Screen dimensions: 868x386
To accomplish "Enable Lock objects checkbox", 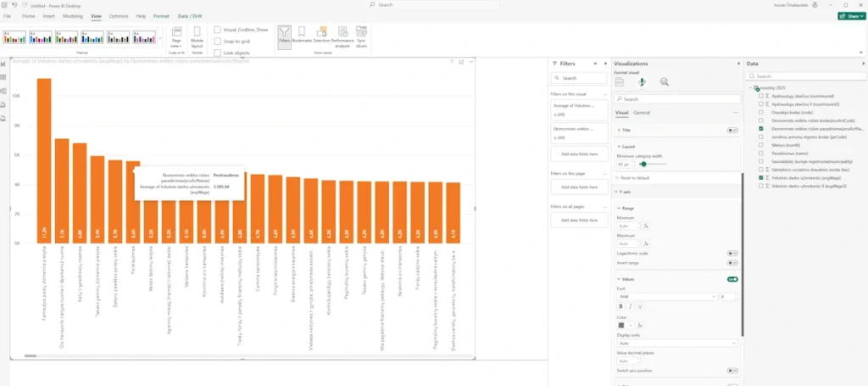I will (x=218, y=53).
